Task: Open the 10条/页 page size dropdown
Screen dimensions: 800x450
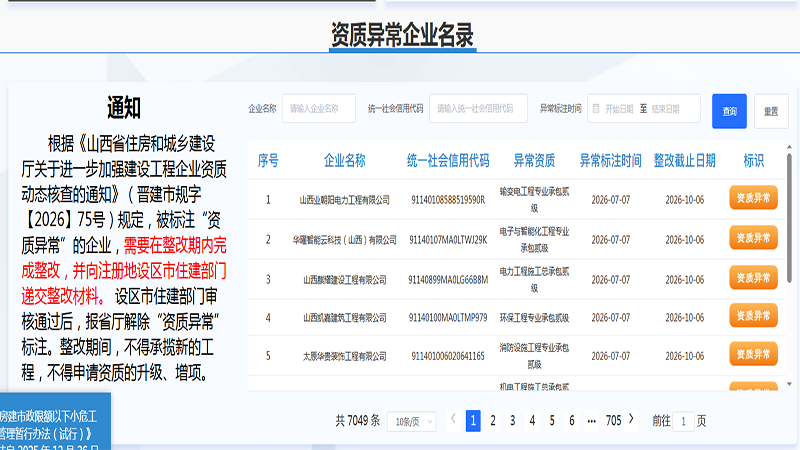Action: (x=412, y=421)
